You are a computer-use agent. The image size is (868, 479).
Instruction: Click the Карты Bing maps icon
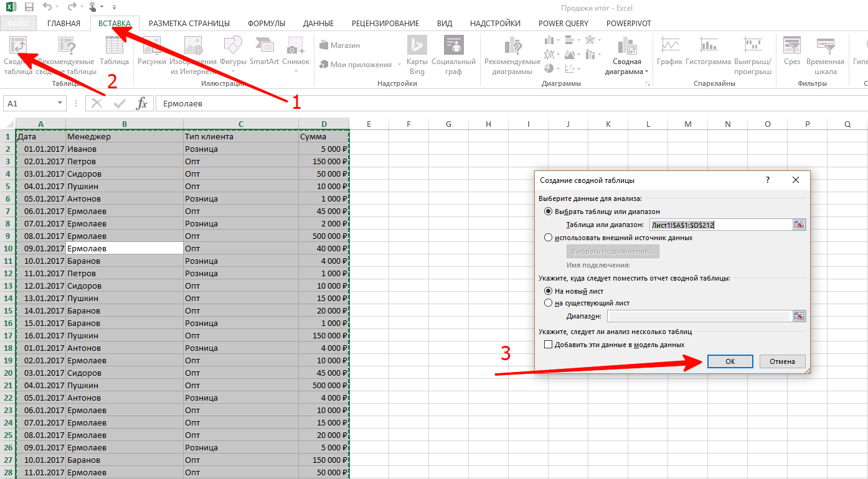click(417, 45)
